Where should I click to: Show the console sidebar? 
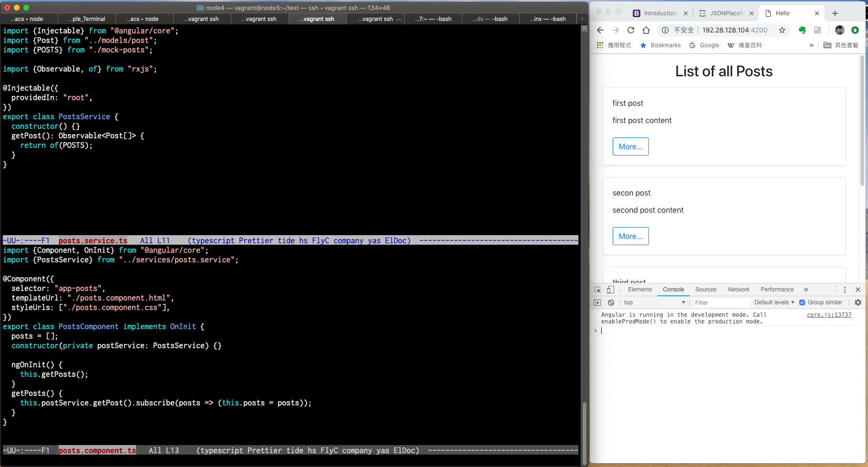(597, 302)
